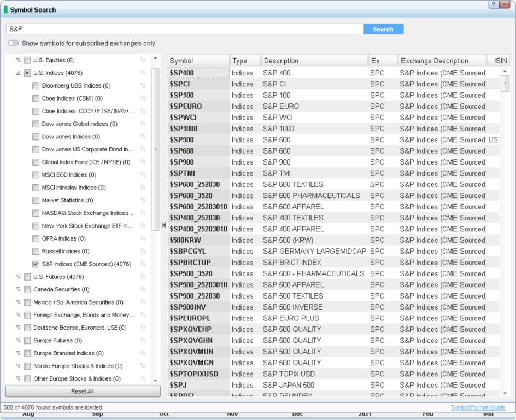The height and width of the screenshot is (420, 516).
Task: Click search icon beside U.S. Equities
Action: (143, 60)
